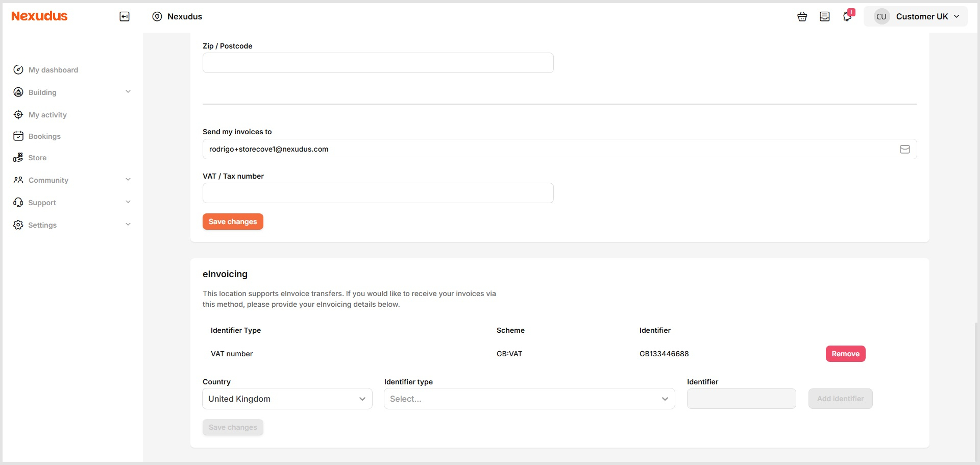Remove the GB133446688 VAT identifier
Image resolution: width=980 pixels, height=465 pixels.
point(845,353)
